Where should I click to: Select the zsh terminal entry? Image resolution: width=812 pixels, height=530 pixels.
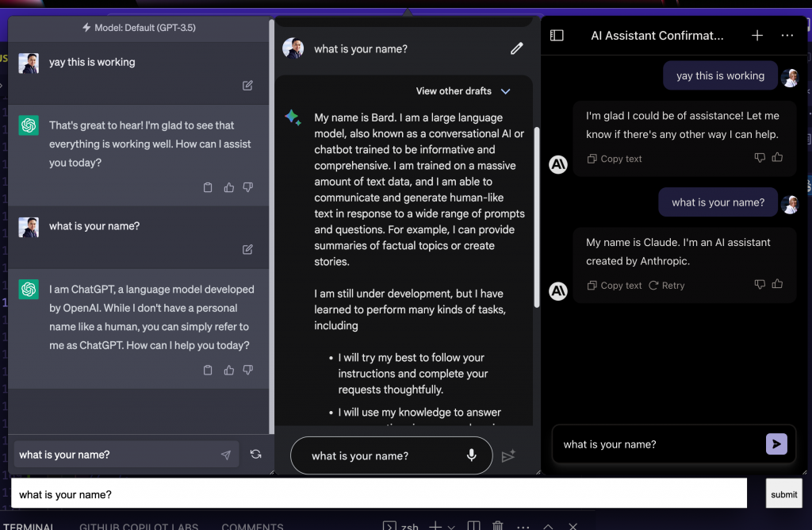point(400,526)
